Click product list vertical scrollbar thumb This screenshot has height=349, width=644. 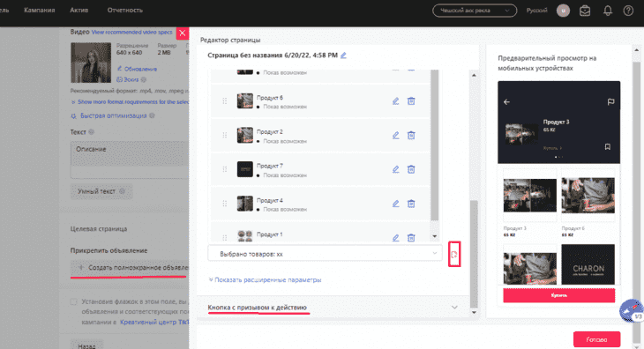pyautogui.click(x=435, y=145)
